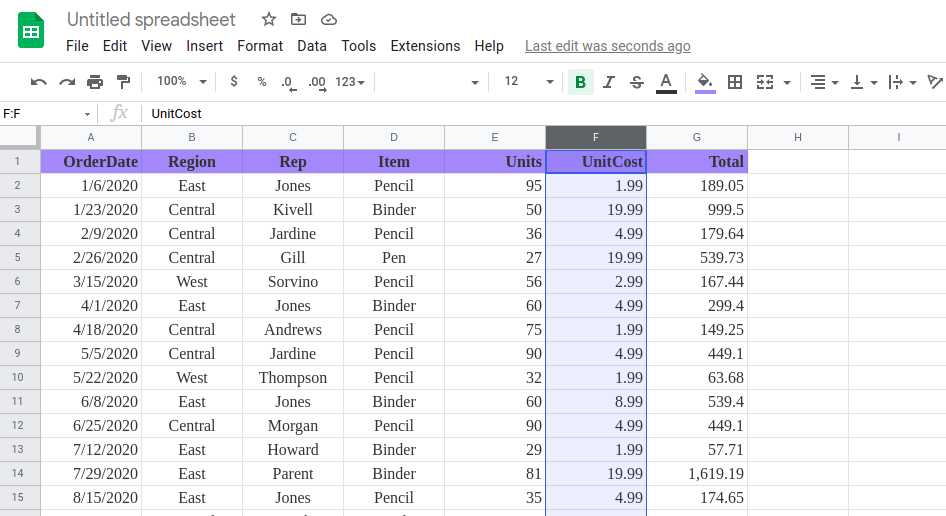Toggle italic formatting
946x516 pixels.
(x=609, y=82)
